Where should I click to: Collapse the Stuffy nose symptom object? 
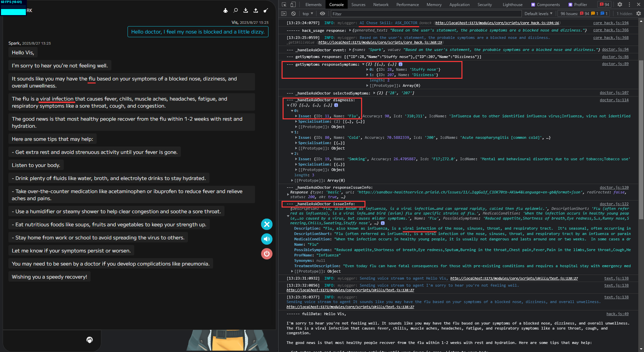tap(367, 69)
